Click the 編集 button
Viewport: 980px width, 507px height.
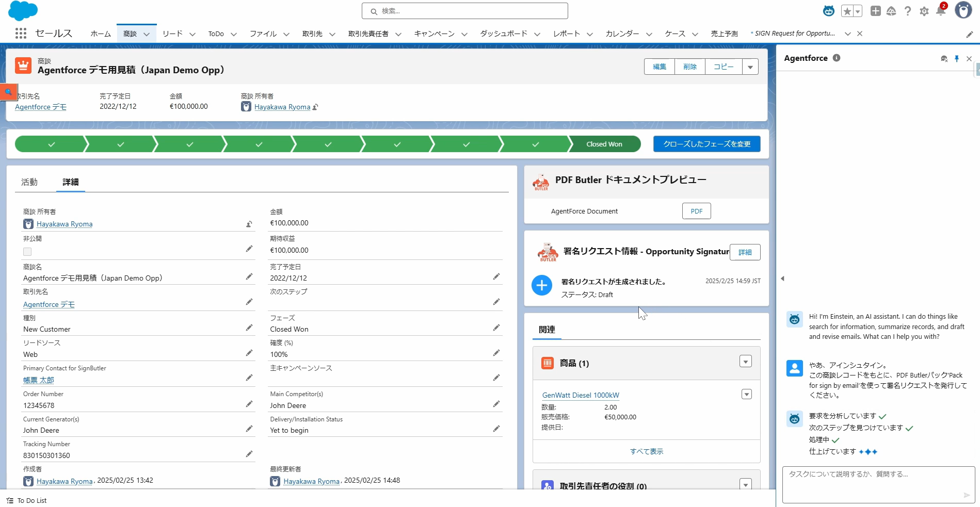coord(660,67)
